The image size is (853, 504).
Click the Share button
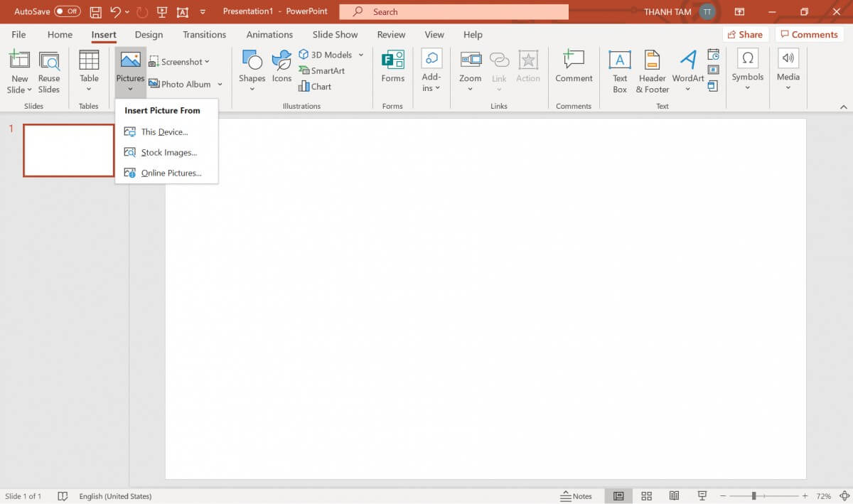pos(745,34)
